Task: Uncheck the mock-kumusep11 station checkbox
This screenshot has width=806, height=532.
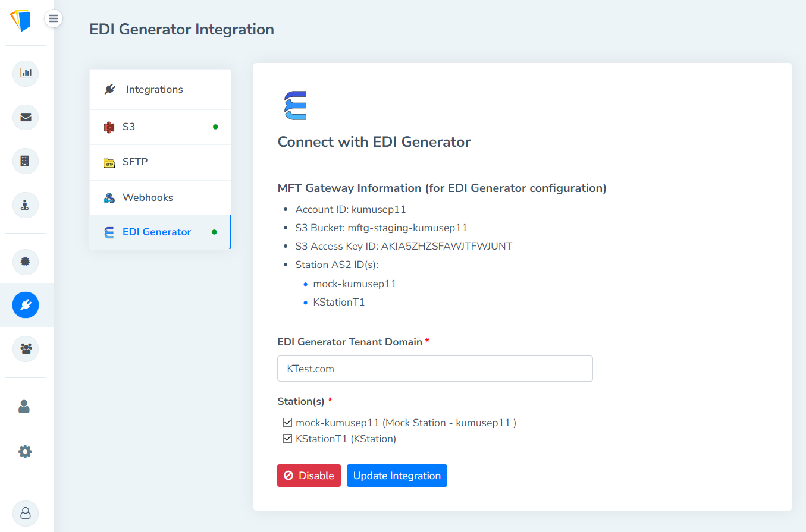Action: [288, 422]
